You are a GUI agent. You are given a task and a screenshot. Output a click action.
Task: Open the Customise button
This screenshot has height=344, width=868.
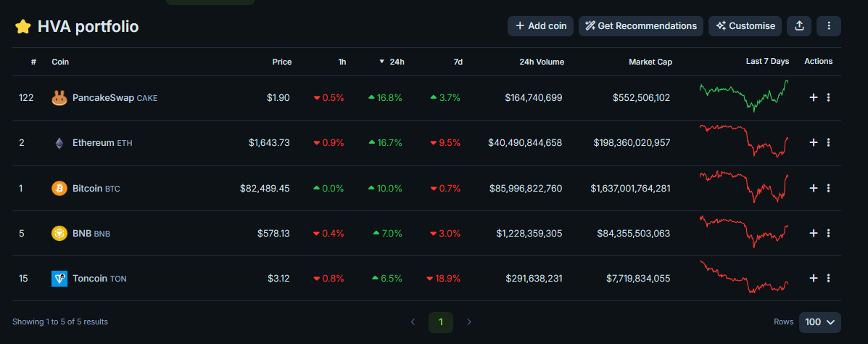[745, 26]
